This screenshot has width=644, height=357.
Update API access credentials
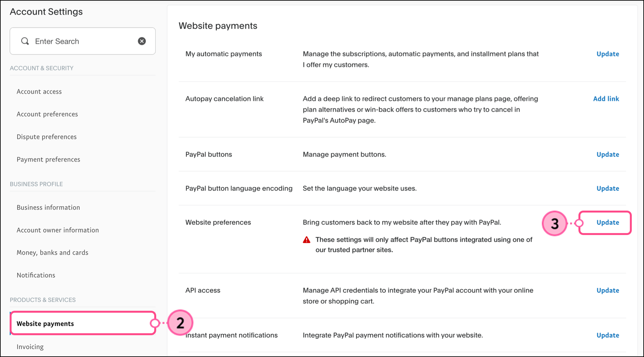[608, 291]
